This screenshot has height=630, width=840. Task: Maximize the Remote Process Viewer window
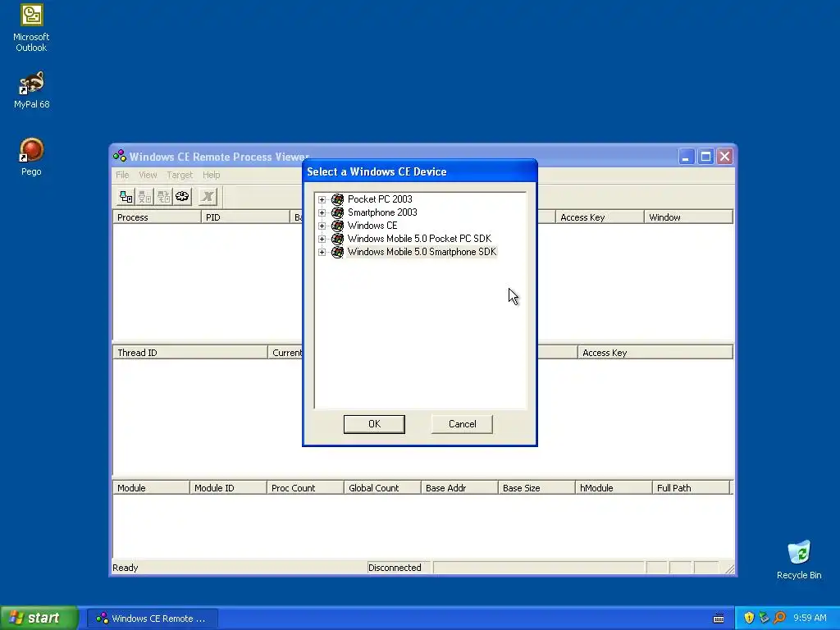[x=705, y=157]
